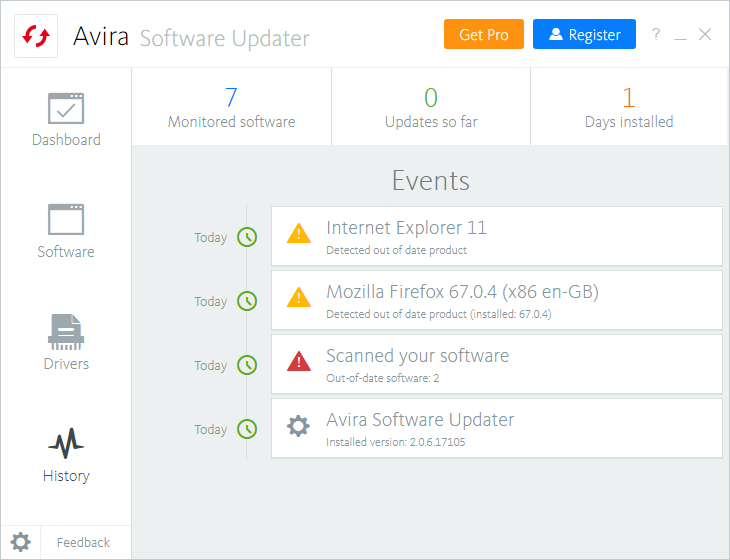Click the gear icon beside Avira Software Updater event
Screen dimensions: 730x560
coord(298,426)
